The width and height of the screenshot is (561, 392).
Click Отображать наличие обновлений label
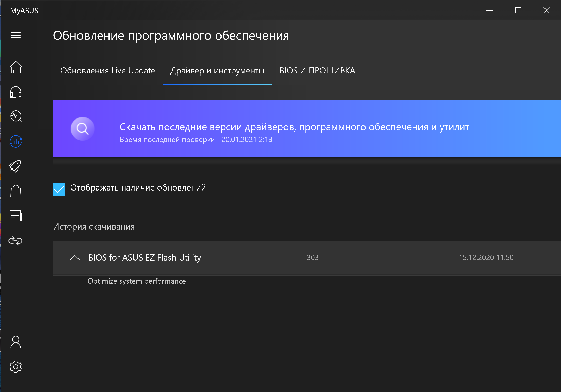138,188
